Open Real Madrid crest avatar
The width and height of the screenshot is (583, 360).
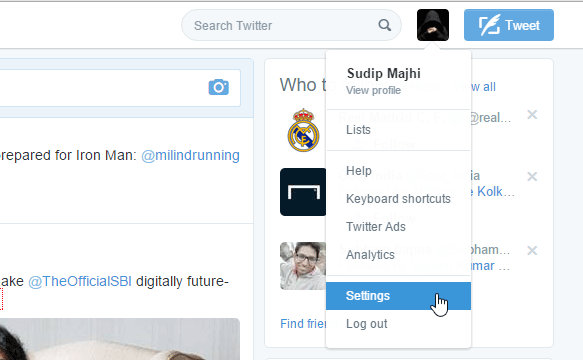coord(303,130)
